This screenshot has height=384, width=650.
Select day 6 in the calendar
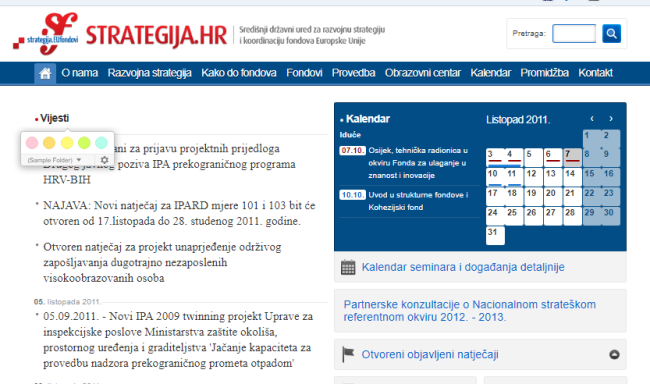pos(553,157)
